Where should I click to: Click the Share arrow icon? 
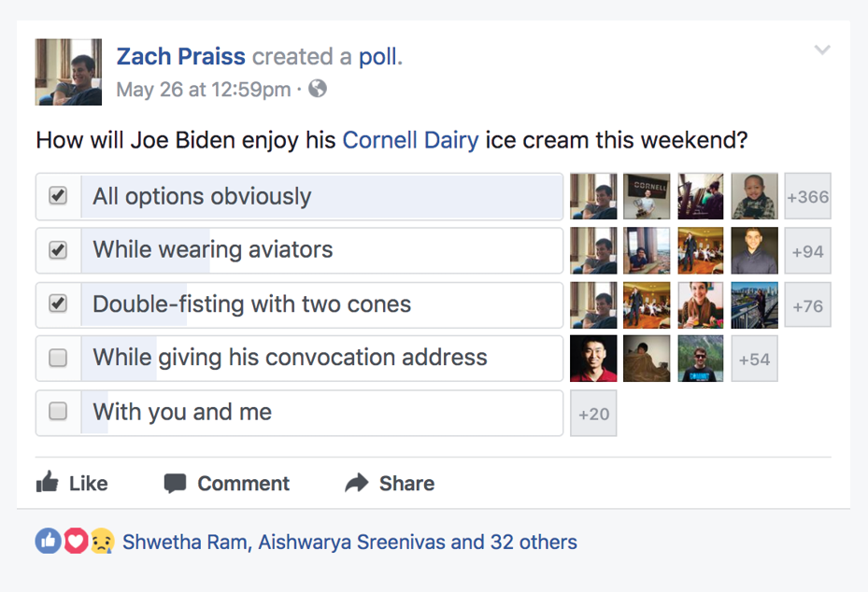357,483
